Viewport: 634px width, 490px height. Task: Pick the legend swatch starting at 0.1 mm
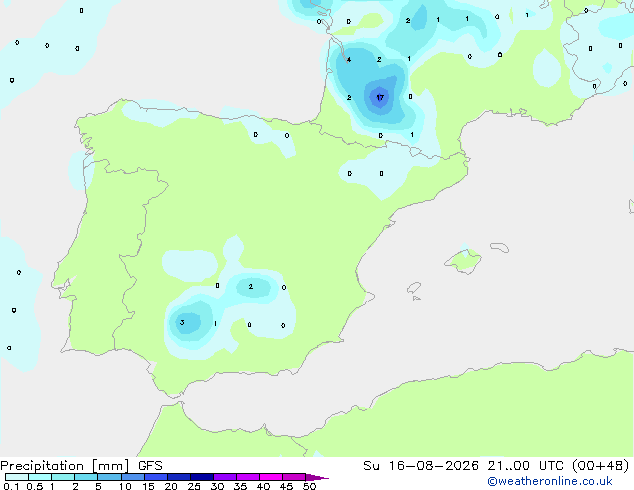point(17,477)
